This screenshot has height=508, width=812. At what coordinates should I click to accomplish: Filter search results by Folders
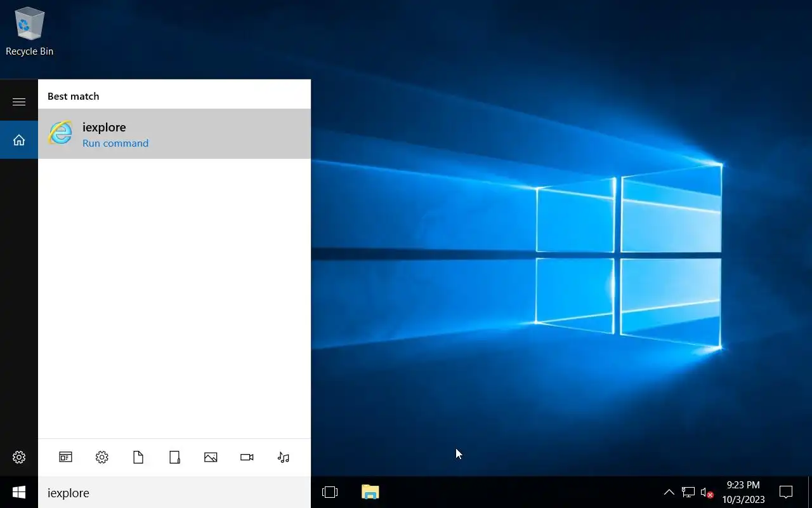[174, 457]
